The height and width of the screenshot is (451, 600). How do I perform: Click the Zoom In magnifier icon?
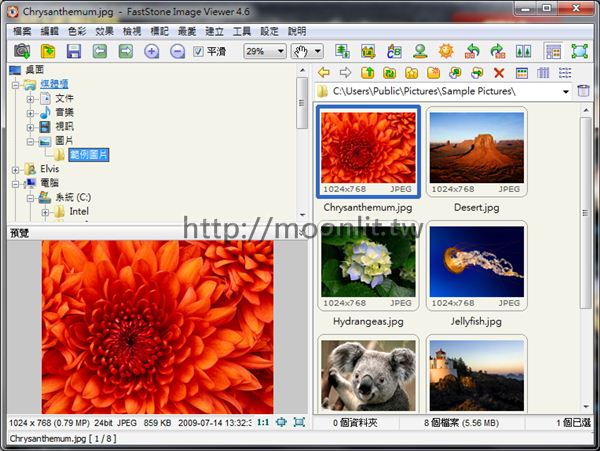152,51
